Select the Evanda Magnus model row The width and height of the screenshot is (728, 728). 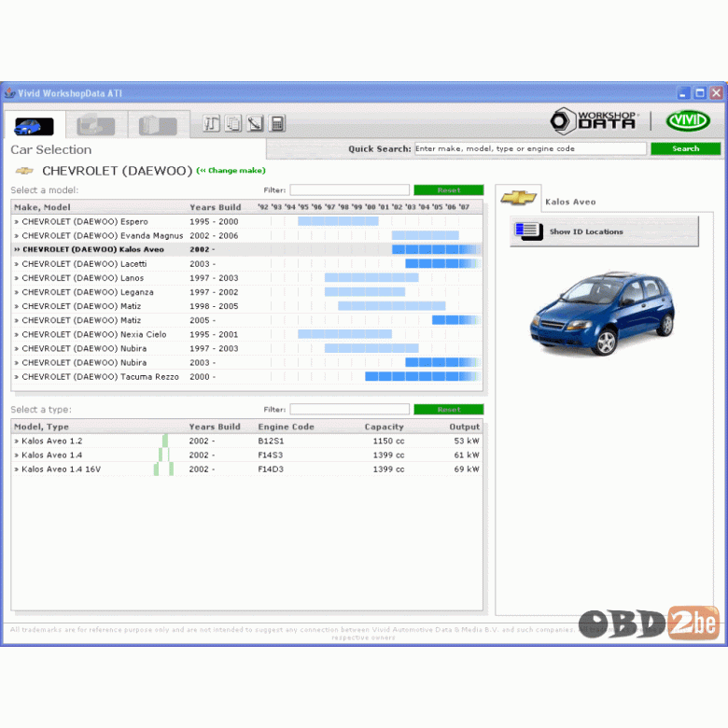click(246, 235)
